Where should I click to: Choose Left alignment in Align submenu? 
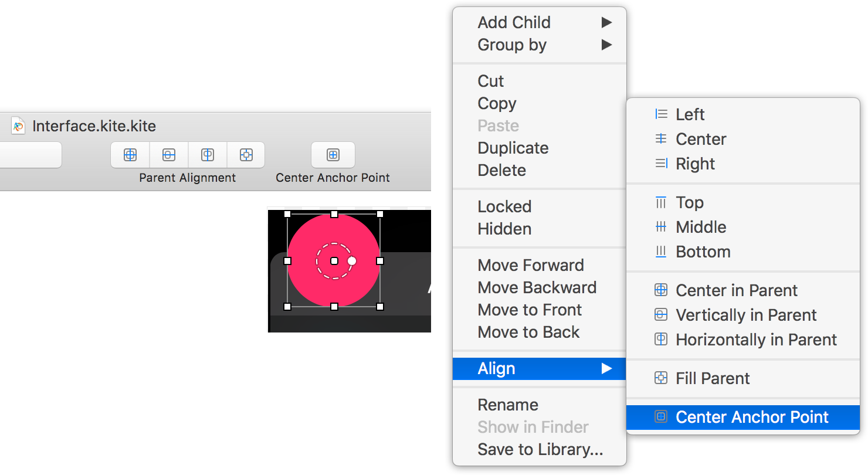click(x=690, y=114)
